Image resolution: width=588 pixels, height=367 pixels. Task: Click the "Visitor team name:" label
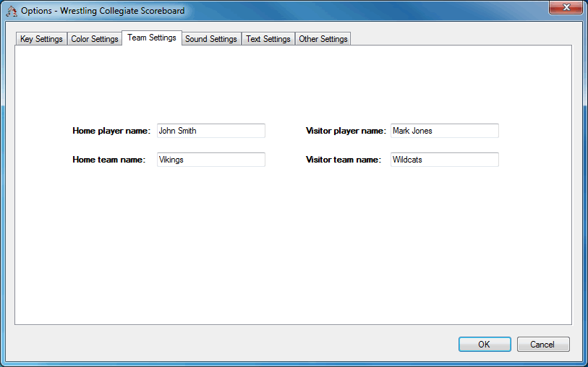click(344, 160)
